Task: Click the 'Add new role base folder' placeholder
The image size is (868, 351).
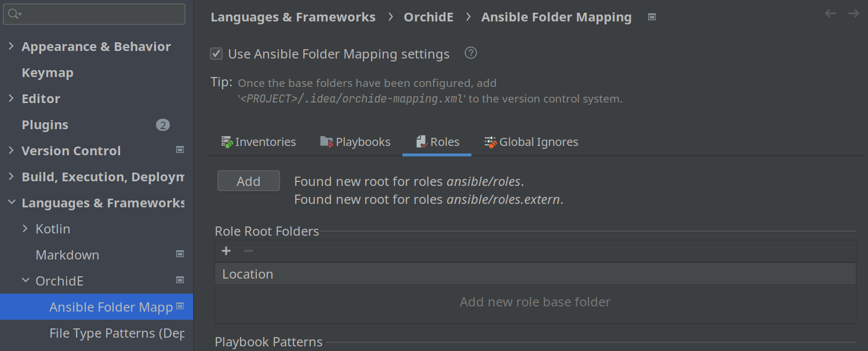Action: coord(535,302)
